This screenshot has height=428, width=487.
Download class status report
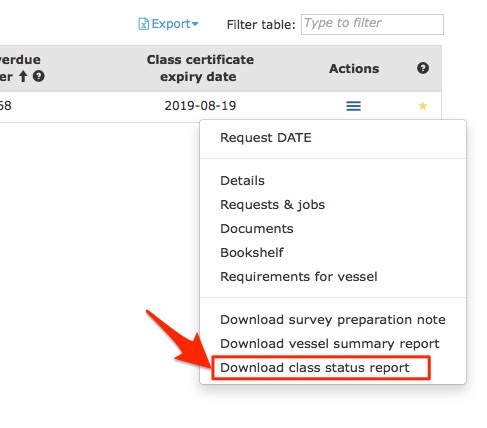pyautogui.click(x=315, y=368)
